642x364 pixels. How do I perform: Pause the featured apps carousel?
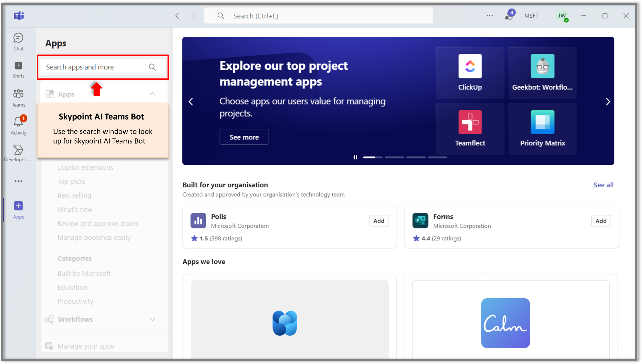tap(355, 157)
